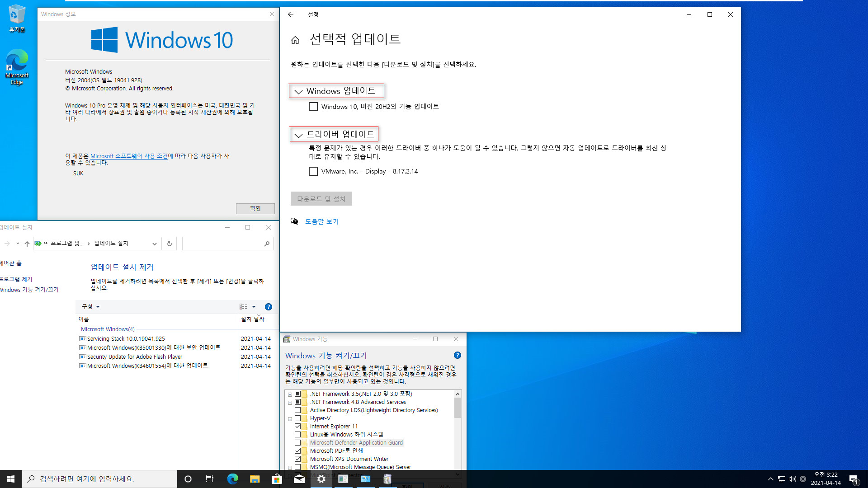Click the Cortana circle on taskbar

(188, 479)
